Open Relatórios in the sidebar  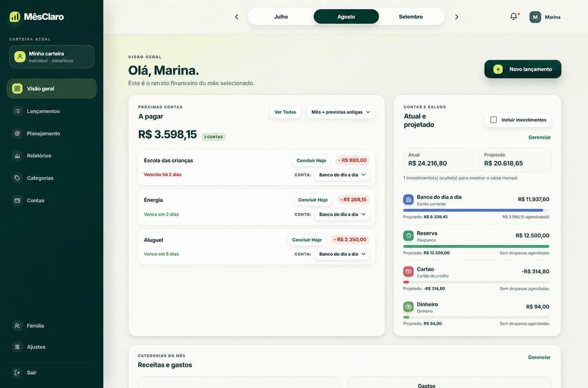tap(52, 156)
